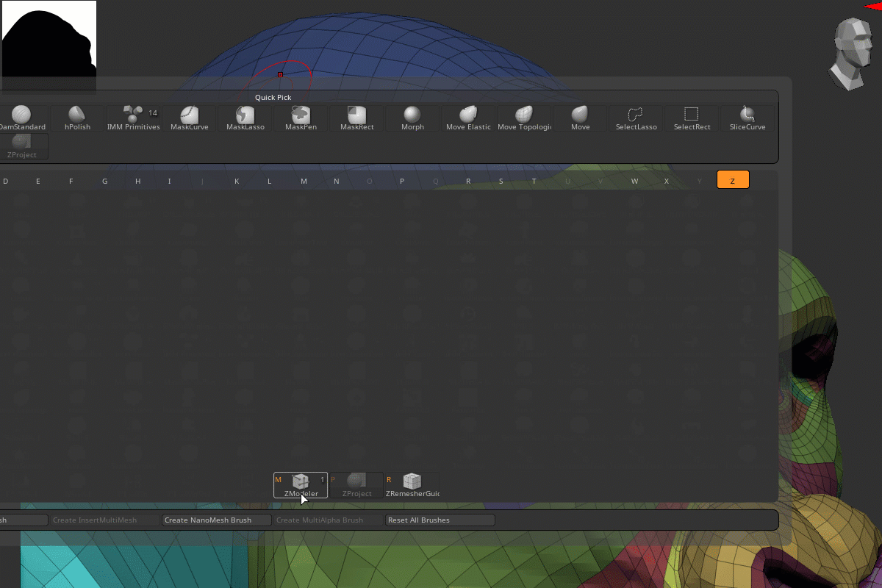Image resolution: width=882 pixels, height=588 pixels.
Task: Click Reset All Brushes button
Action: [x=440, y=520]
